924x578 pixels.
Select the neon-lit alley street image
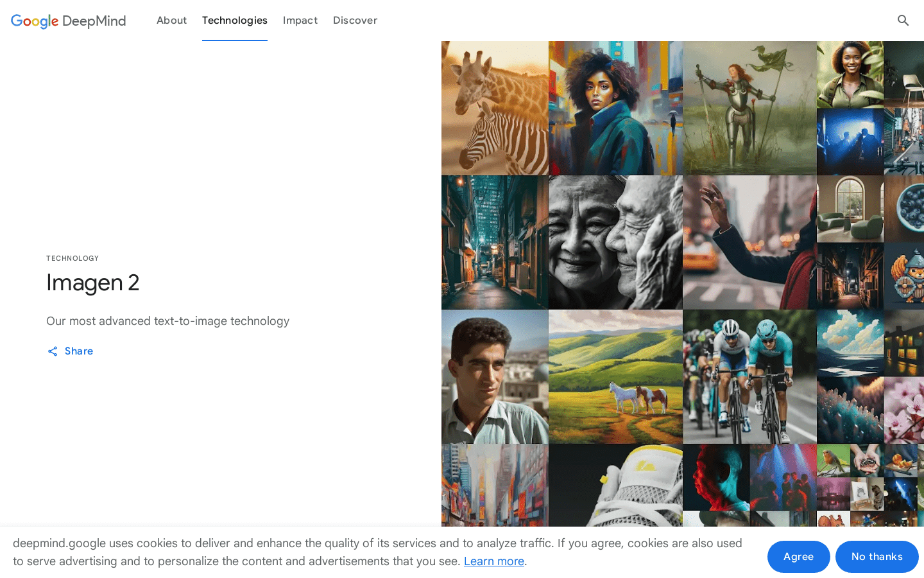495,243
